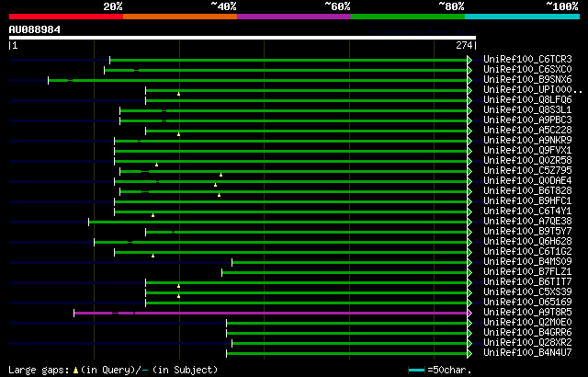The width and height of the screenshot is (588, 377).
Task: Click the green arrowhead ending the UniRef100_C6TCR3 alignment
Action: pos(469,60)
